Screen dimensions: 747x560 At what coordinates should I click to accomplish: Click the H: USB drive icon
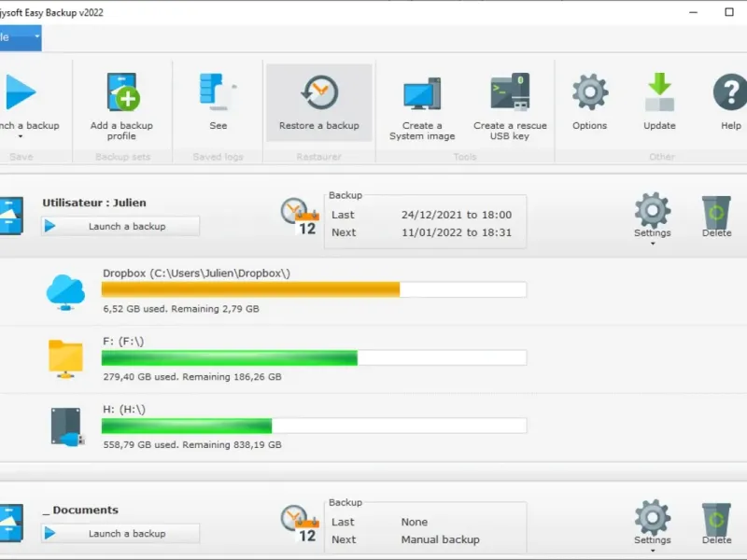(67, 427)
